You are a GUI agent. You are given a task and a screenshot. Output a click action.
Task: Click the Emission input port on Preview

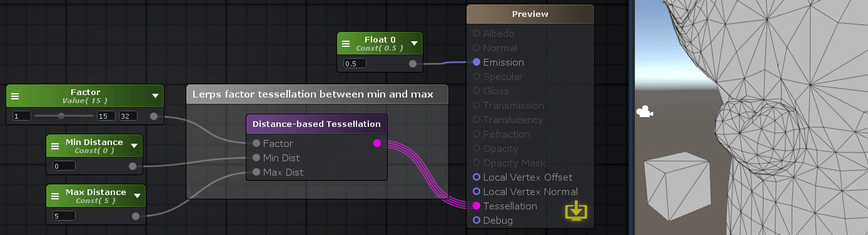(x=477, y=62)
